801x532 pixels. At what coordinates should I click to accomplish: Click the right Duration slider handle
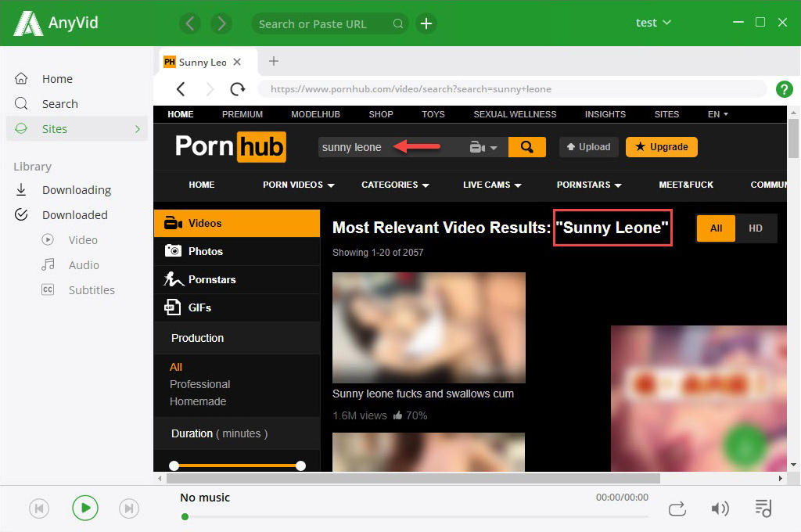301,465
